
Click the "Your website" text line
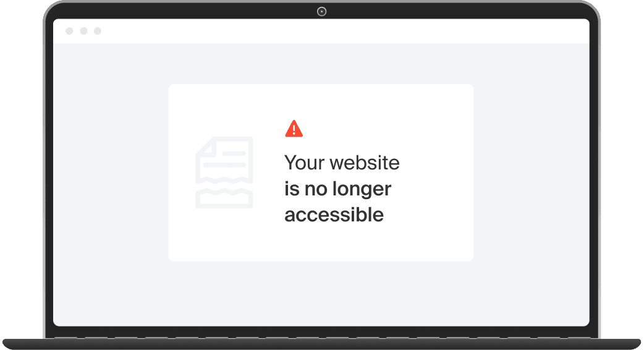pyautogui.click(x=342, y=163)
